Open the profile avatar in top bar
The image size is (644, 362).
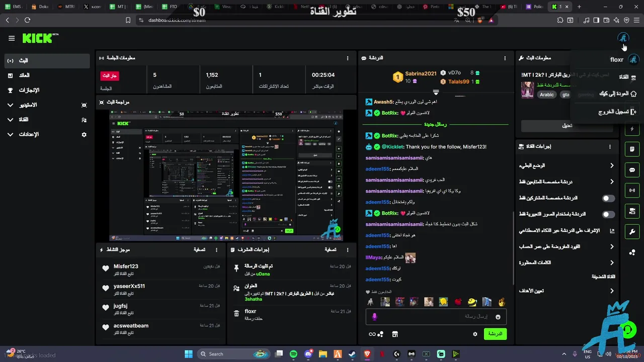pyautogui.click(x=623, y=38)
